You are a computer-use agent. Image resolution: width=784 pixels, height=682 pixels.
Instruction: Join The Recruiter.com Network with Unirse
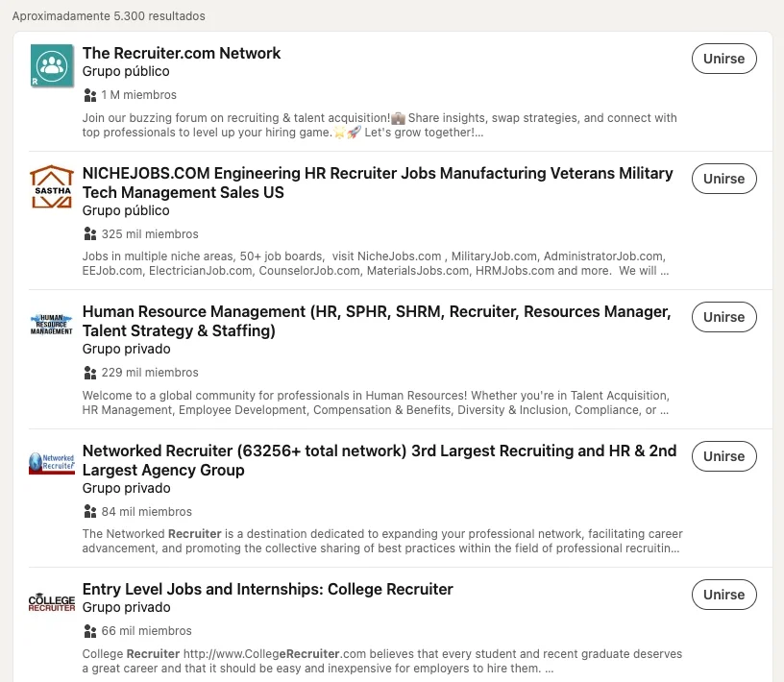724,59
